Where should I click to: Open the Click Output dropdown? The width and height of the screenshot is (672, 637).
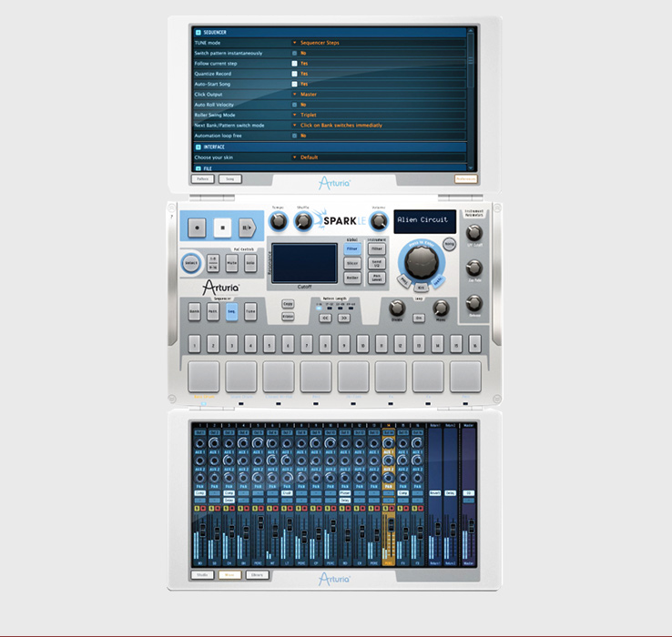pos(379,95)
